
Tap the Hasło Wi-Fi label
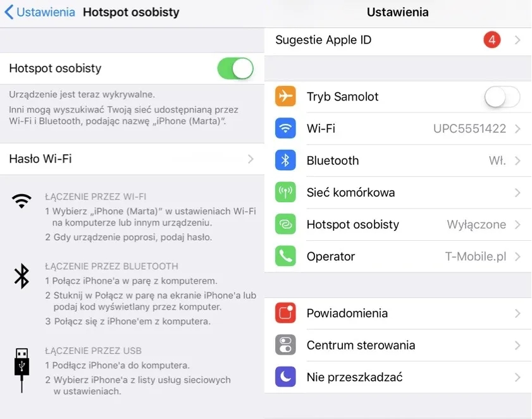point(40,159)
